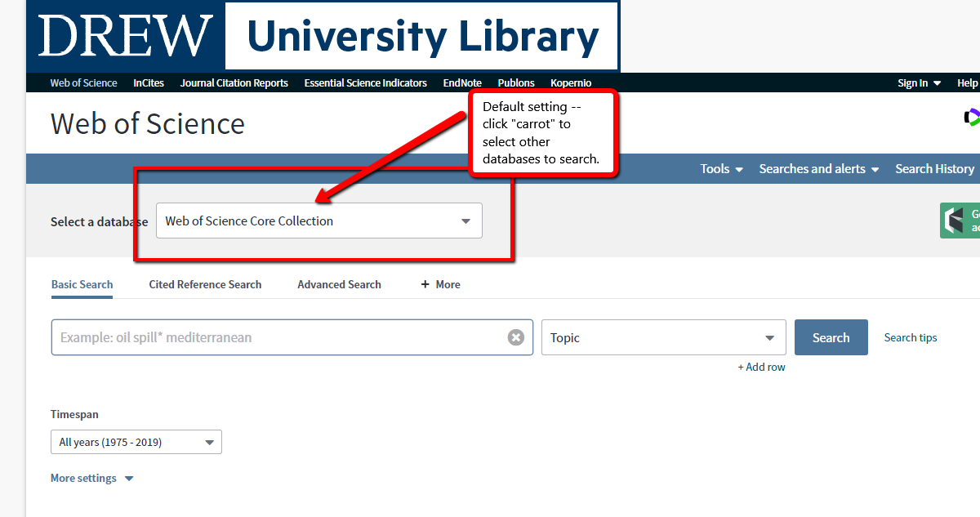Open the Select a database dropdown

pos(319,221)
